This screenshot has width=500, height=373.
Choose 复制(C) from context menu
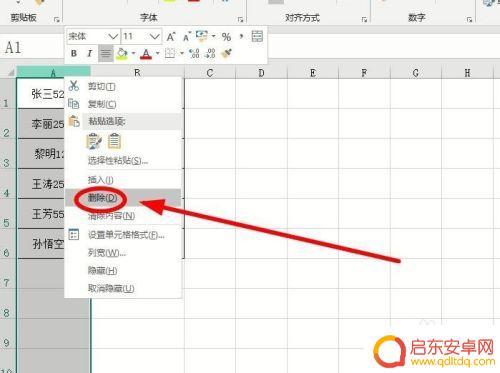[x=124, y=104]
